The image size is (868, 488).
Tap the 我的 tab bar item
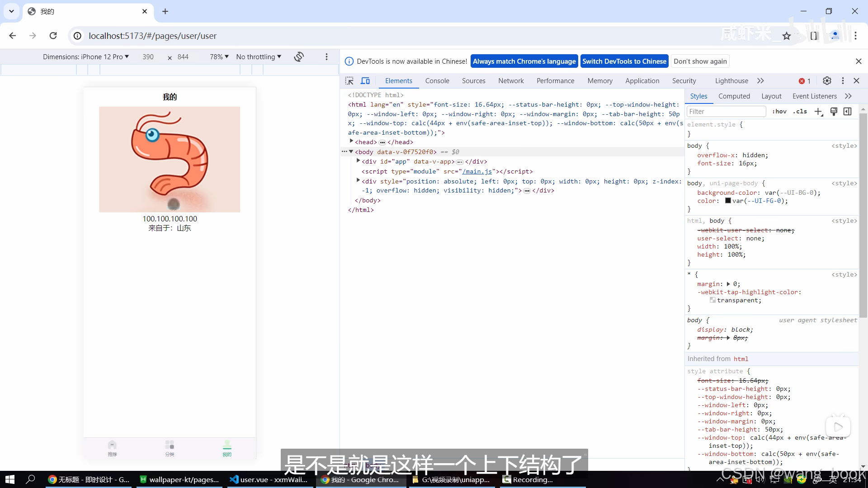tap(227, 449)
